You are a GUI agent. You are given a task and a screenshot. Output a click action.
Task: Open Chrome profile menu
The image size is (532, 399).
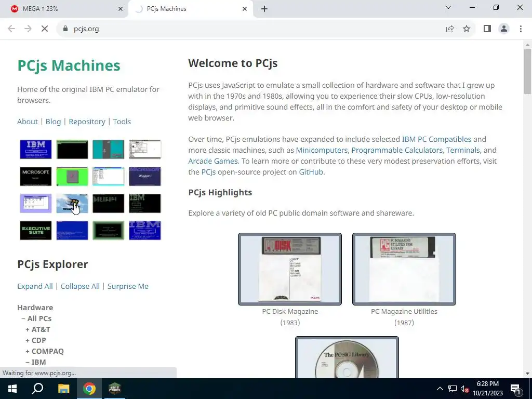[504, 29]
